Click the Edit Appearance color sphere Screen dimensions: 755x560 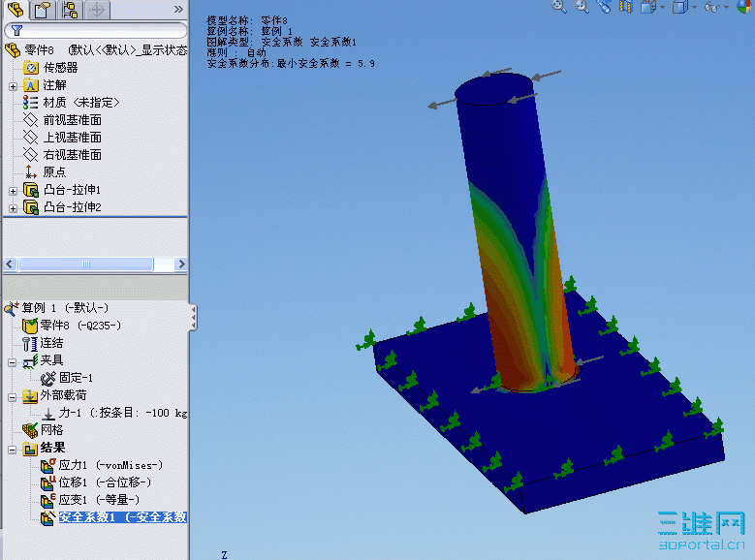tap(744, 6)
